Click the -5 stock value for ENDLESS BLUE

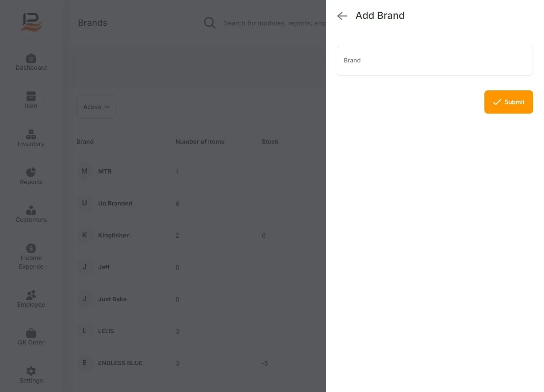point(265,363)
